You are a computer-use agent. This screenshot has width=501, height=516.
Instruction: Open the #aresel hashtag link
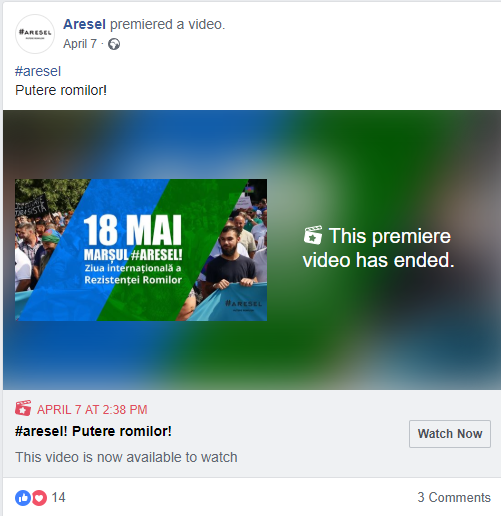coord(38,71)
